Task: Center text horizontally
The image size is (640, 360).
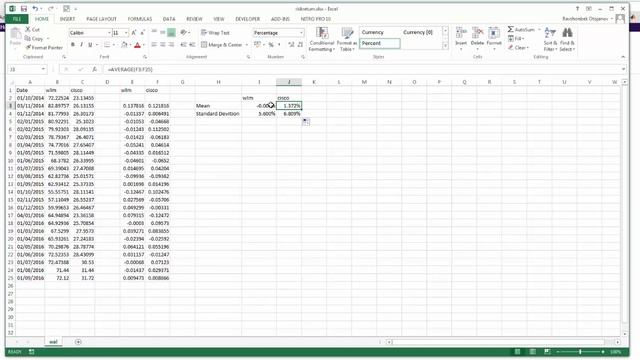Action: (x=162, y=44)
